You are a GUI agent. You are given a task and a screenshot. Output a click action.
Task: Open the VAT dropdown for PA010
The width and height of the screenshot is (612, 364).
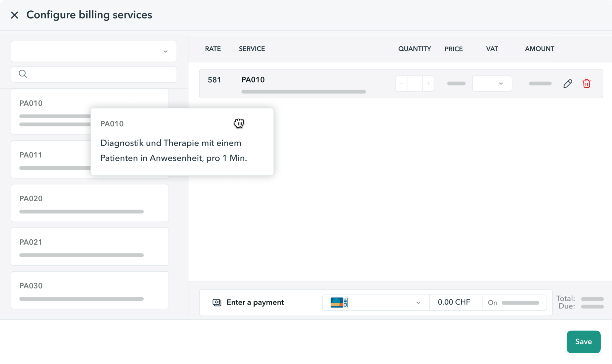492,84
